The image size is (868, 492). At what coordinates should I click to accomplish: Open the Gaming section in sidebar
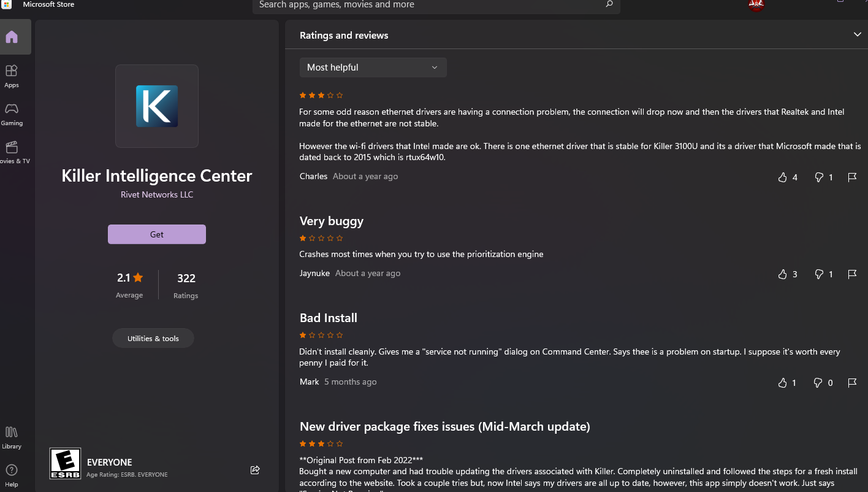click(x=12, y=113)
